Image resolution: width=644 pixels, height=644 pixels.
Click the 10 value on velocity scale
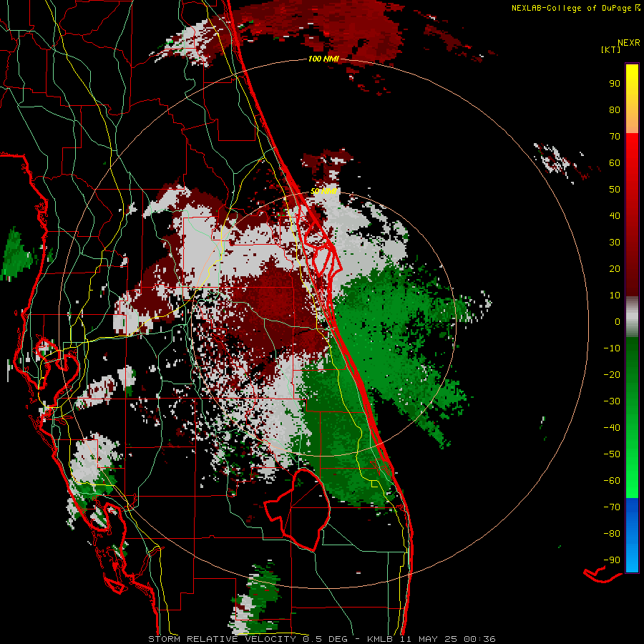tap(615, 296)
